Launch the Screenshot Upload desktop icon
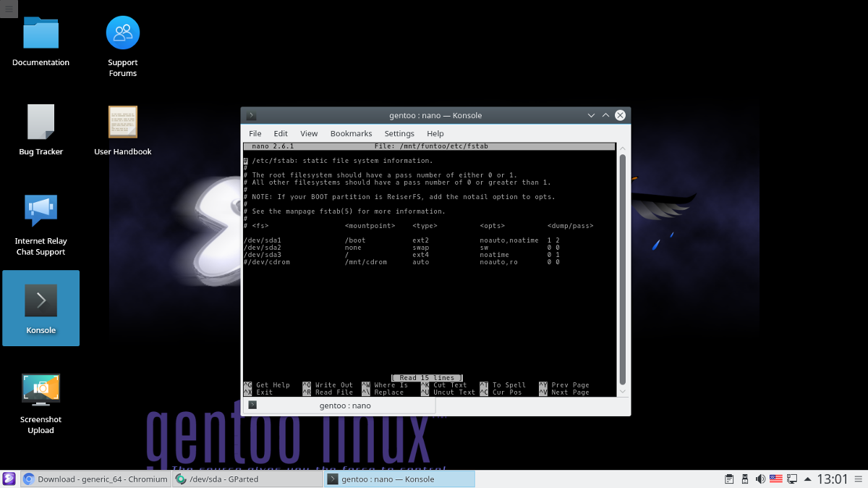 click(41, 389)
